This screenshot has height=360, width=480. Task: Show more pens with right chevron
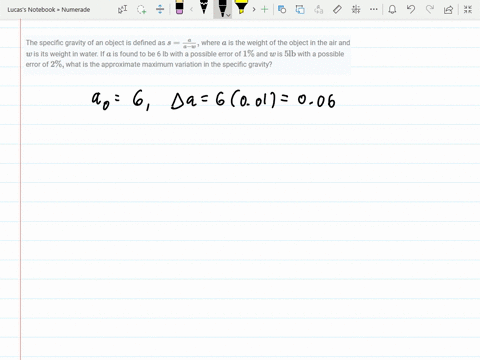tap(254, 9)
